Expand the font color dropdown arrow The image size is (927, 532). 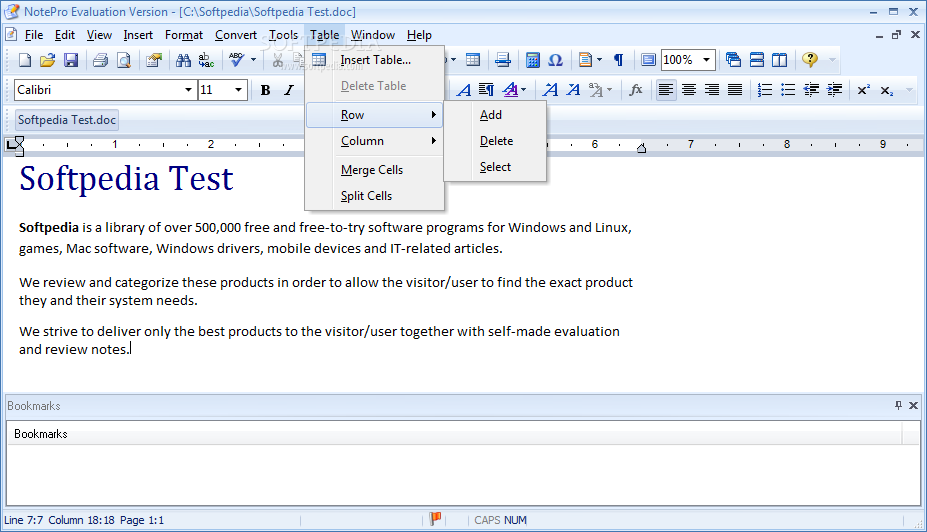click(523, 90)
